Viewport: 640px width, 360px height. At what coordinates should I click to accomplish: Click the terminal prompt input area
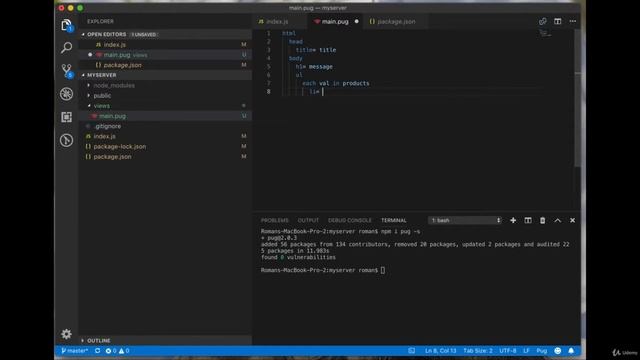382,270
